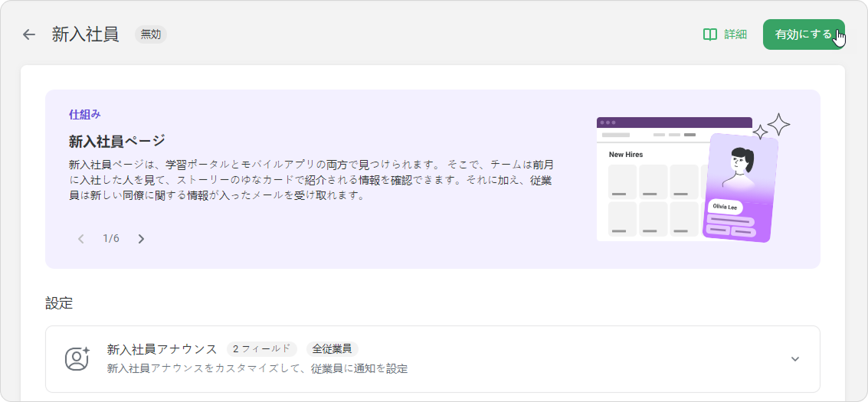Go to previous slide with left chevron

tap(81, 239)
